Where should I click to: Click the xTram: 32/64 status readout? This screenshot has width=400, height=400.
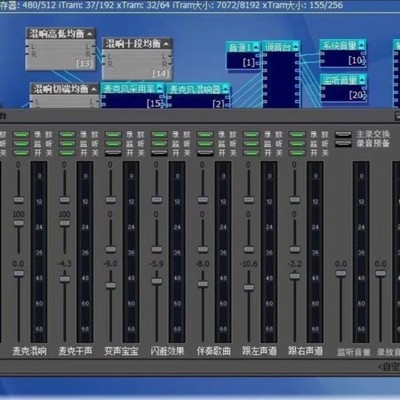pos(143,5)
